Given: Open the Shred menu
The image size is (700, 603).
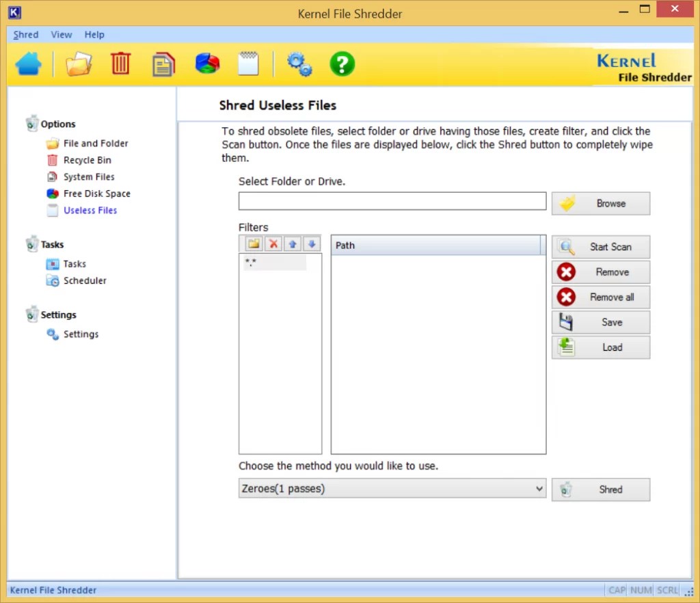Looking at the screenshot, I should [25, 34].
